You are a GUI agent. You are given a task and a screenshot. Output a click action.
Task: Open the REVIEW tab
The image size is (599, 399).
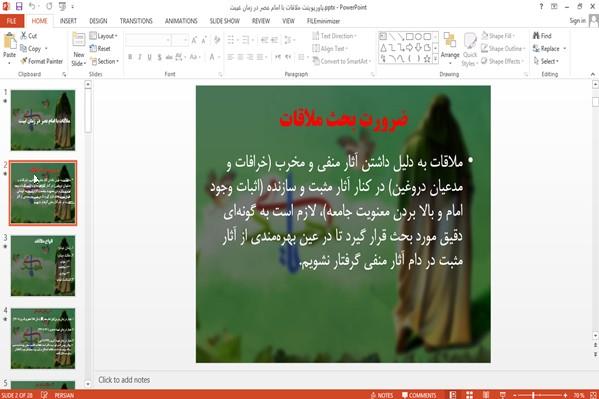click(x=261, y=21)
